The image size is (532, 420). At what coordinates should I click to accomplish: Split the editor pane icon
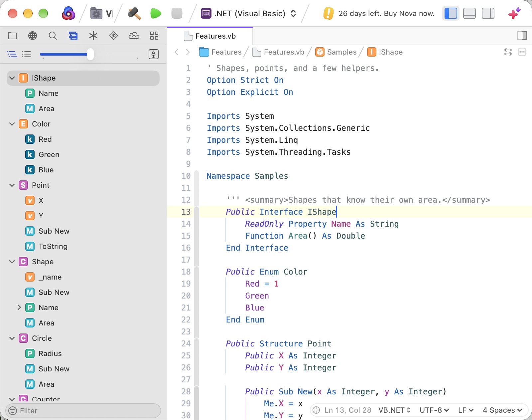click(x=522, y=36)
